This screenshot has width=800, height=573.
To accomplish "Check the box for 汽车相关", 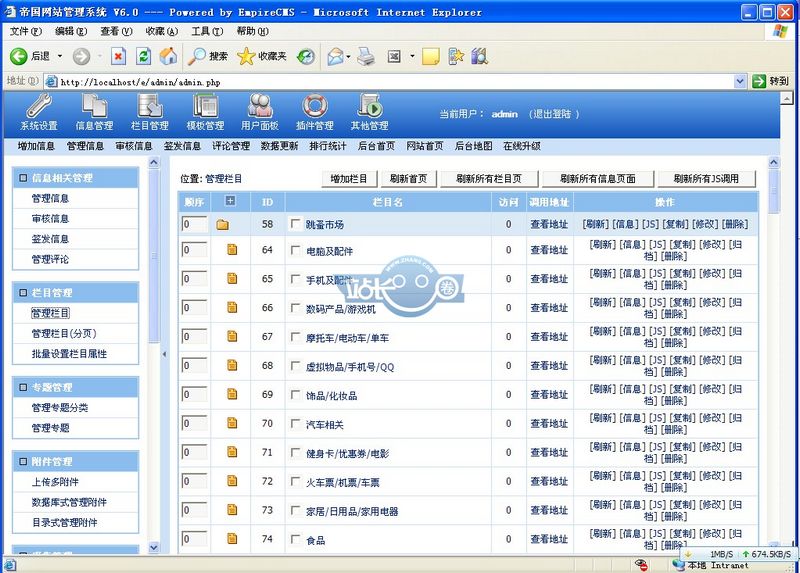I will (x=295, y=423).
